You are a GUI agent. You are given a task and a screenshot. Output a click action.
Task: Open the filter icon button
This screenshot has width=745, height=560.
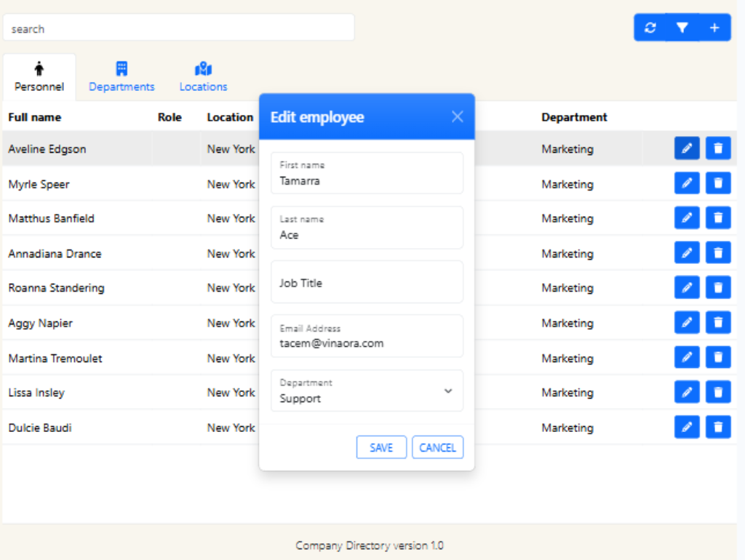(x=682, y=28)
